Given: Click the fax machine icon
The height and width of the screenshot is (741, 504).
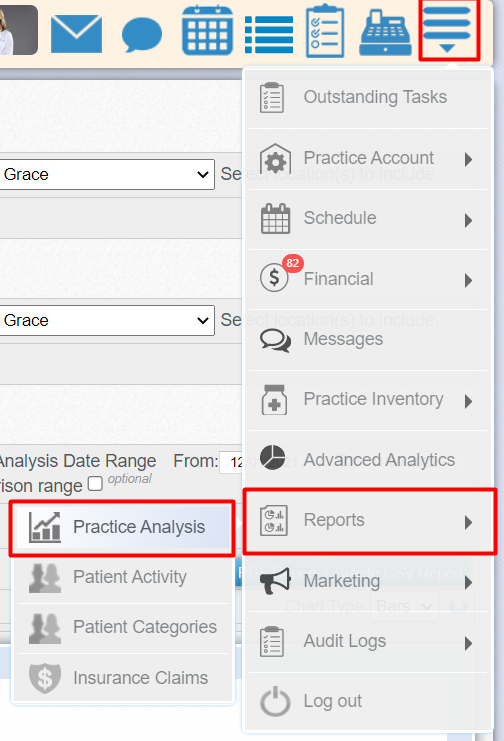Looking at the screenshot, I should (x=385, y=33).
